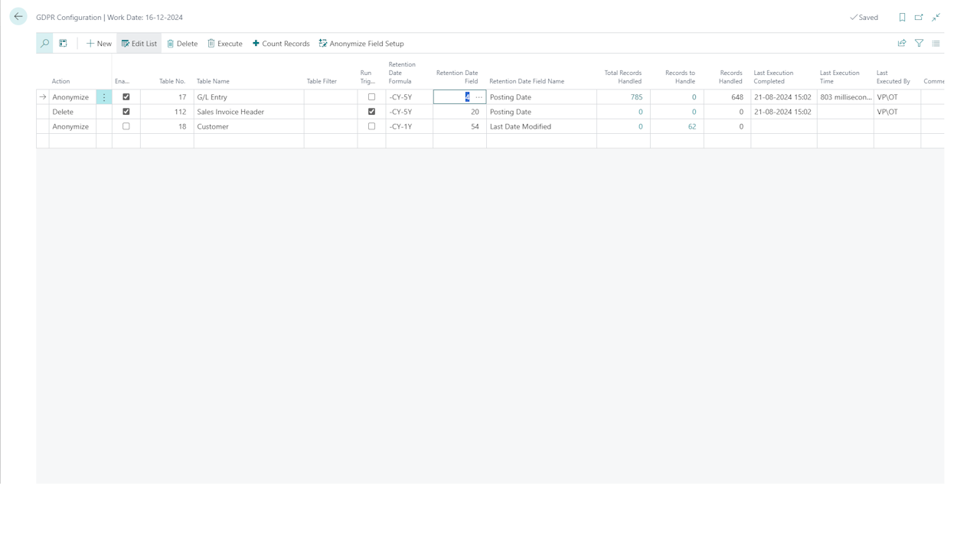The height and width of the screenshot is (551, 980).
Task: Run Count Records
Action: click(280, 43)
